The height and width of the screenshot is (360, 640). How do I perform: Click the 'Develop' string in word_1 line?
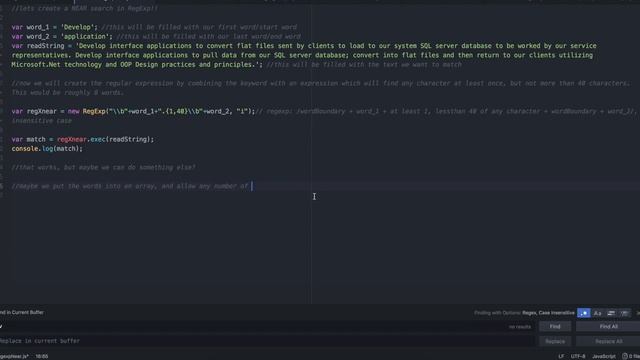pyautogui.click(x=79, y=27)
